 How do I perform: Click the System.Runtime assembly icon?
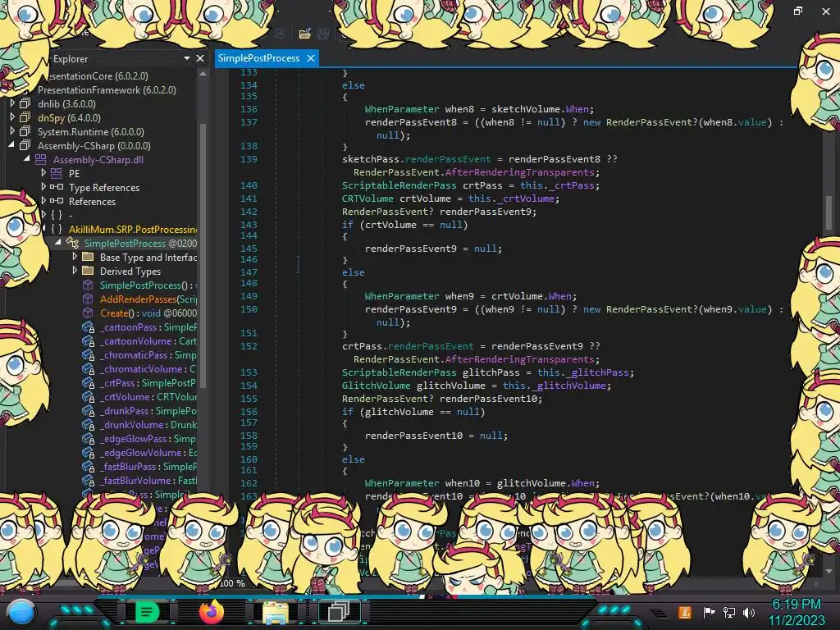[25, 131]
